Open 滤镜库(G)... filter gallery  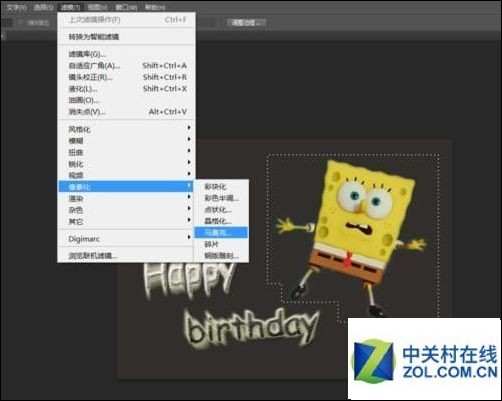(126, 54)
